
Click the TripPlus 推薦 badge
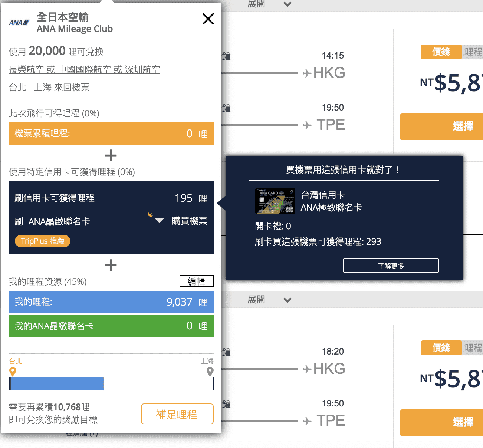pos(43,241)
